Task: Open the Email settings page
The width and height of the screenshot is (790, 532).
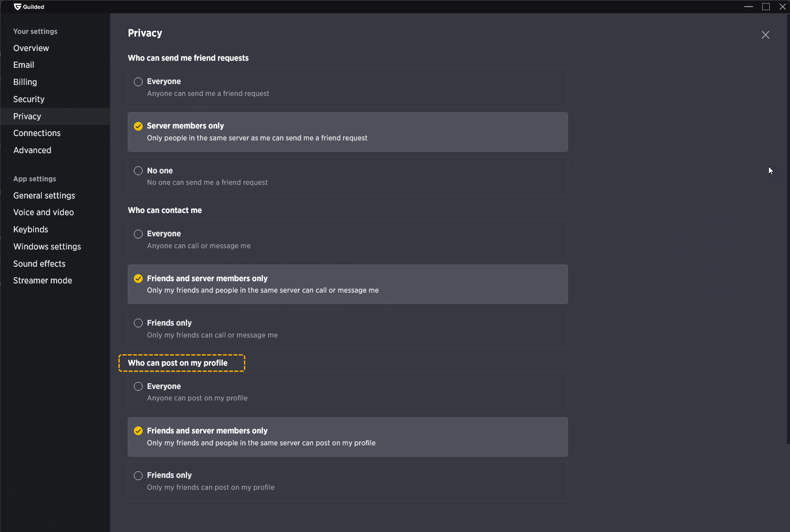Action: (x=55, y=65)
